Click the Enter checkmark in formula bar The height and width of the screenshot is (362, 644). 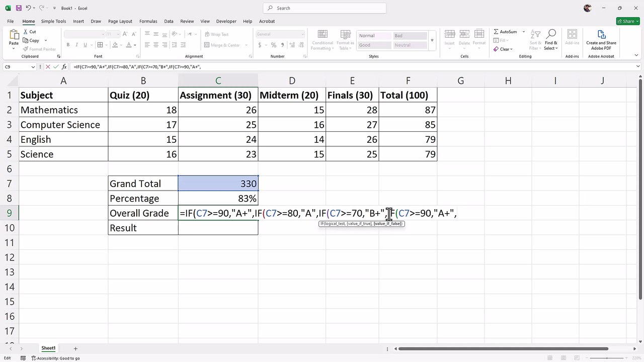[56, 67]
